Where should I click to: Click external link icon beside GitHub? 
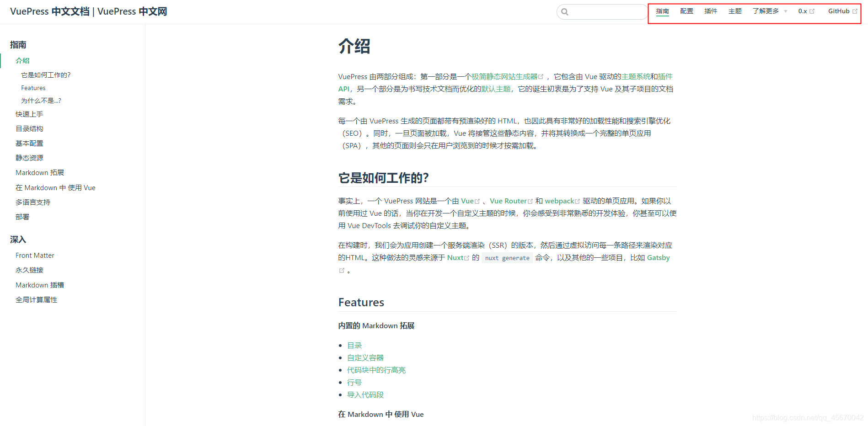[855, 11]
